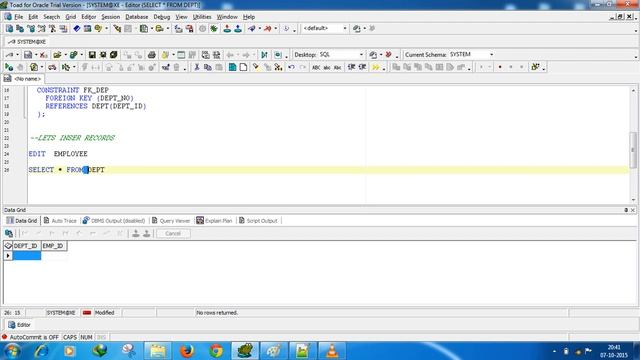Click the grid refresh icon in Data Grid toolbar
The width and height of the screenshot is (640, 360).
[x=9, y=233]
